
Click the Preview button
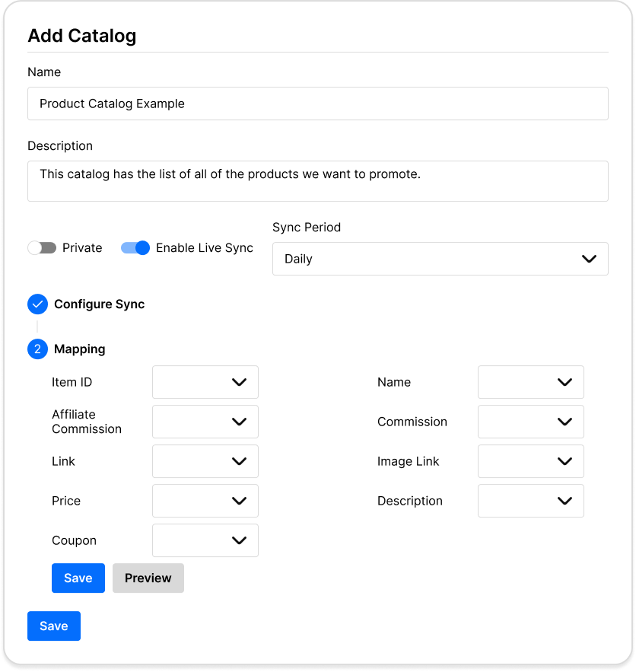pyautogui.click(x=148, y=578)
